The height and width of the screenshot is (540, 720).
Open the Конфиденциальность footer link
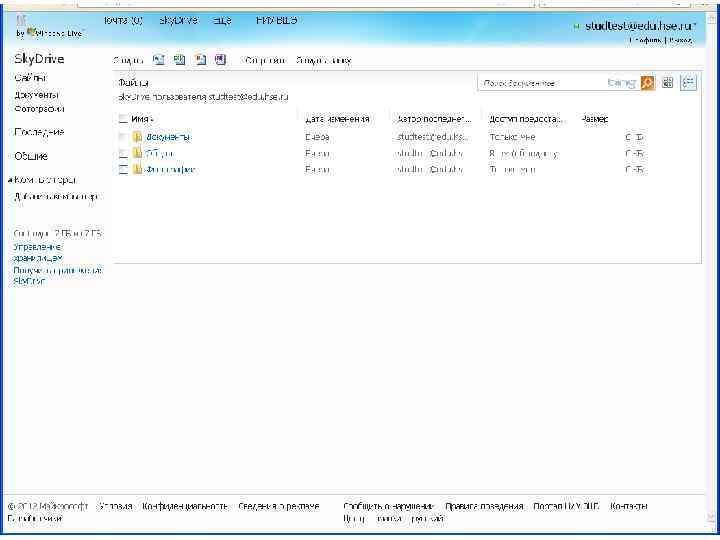point(185,506)
